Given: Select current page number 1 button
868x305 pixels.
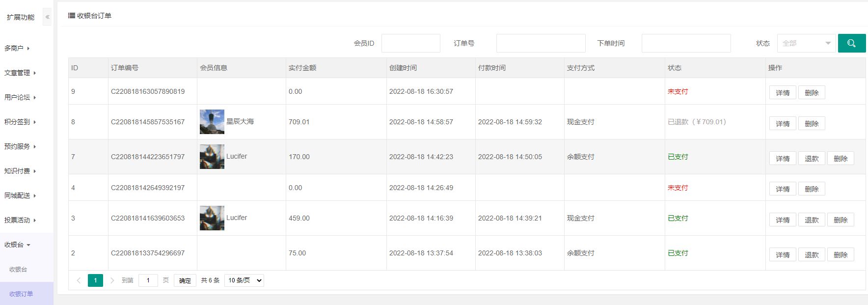Looking at the screenshot, I should pos(95,280).
